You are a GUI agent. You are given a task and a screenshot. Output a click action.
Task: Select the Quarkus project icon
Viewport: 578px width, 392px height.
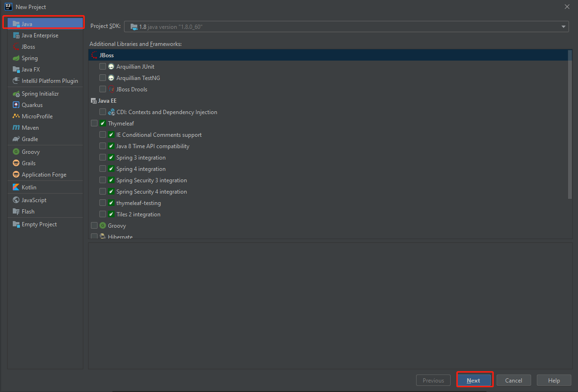coord(16,105)
